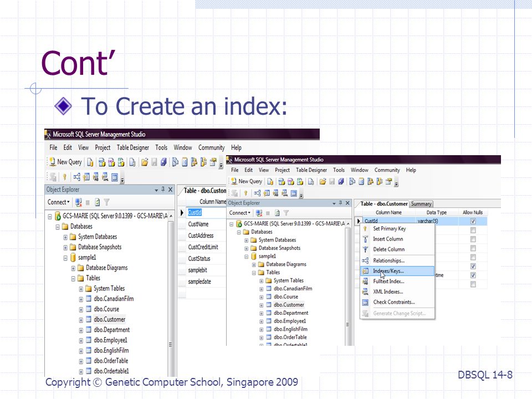Click the Fulltext Index icon in left window toolbar
The image size is (532, 399).
(x=96, y=177)
